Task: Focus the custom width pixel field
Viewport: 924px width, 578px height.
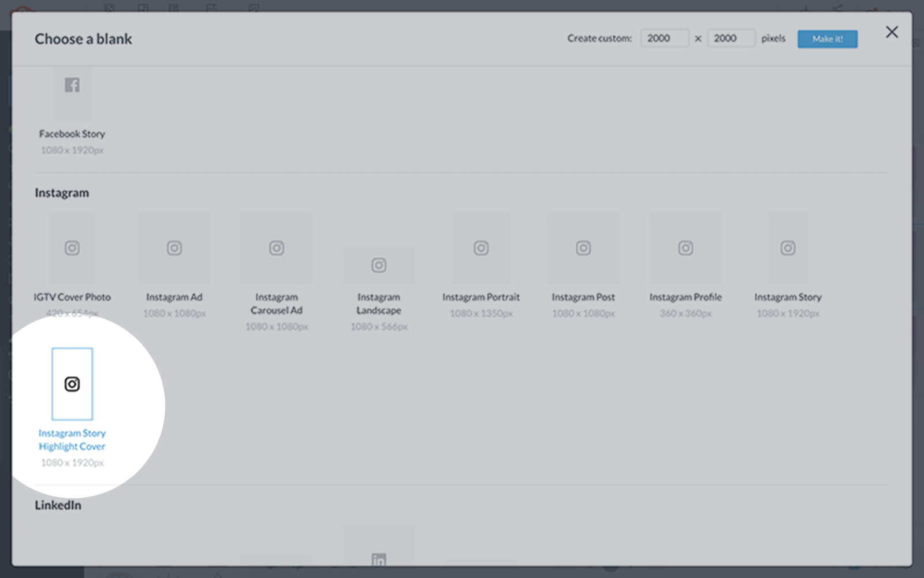Action: pyautogui.click(x=664, y=38)
